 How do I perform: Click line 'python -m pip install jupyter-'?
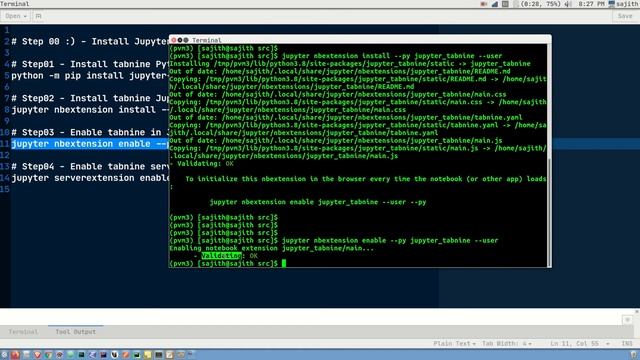point(90,76)
